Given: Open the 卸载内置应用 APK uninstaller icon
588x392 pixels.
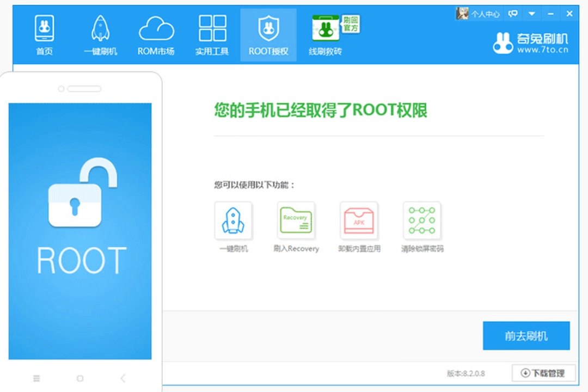Looking at the screenshot, I should click(359, 220).
